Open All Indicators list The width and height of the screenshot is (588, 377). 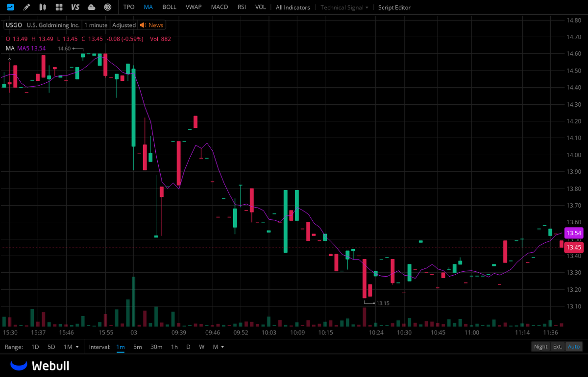[x=293, y=7]
